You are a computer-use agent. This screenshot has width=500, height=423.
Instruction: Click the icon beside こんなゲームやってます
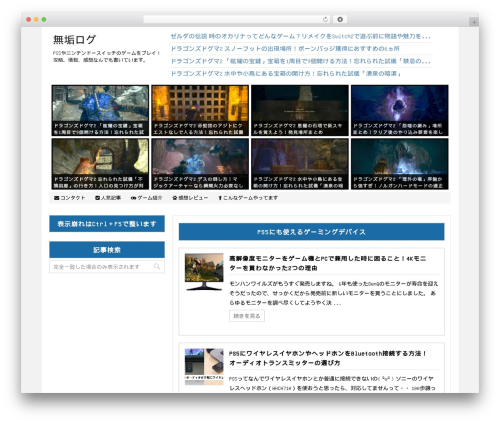pos(220,198)
